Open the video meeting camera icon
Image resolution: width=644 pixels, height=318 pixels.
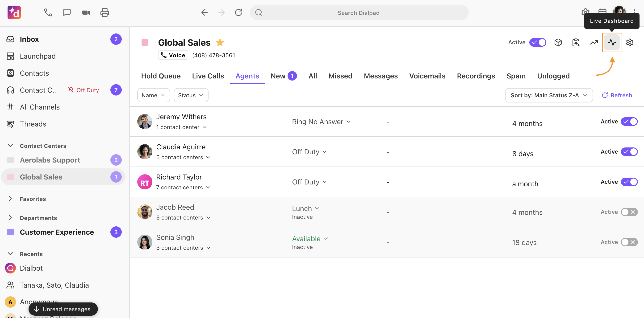click(x=86, y=12)
